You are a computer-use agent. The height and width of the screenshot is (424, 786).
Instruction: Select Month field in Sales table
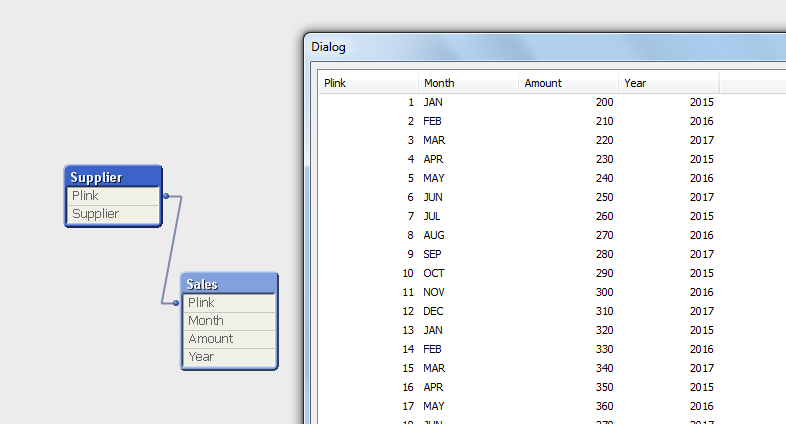[x=229, y=321]
